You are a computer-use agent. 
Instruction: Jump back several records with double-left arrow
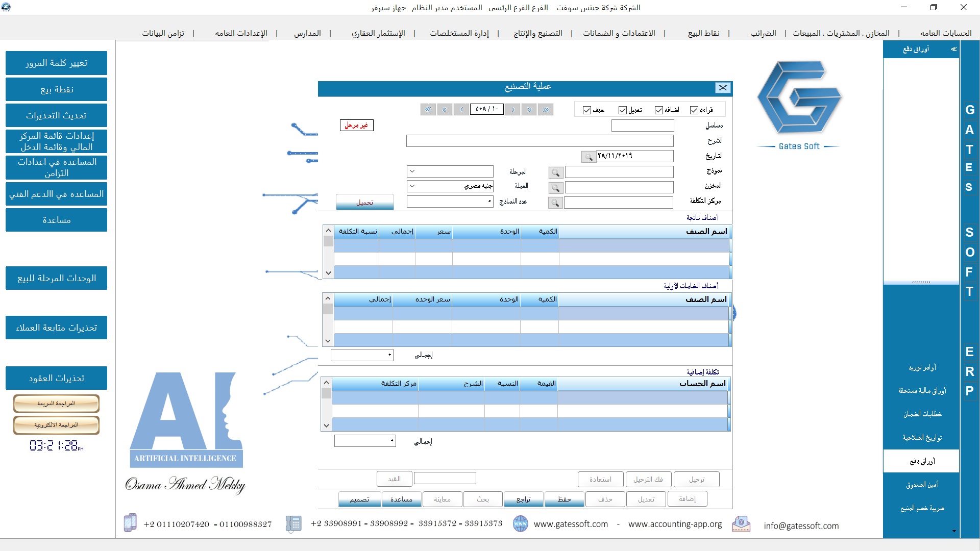[445, 109]
